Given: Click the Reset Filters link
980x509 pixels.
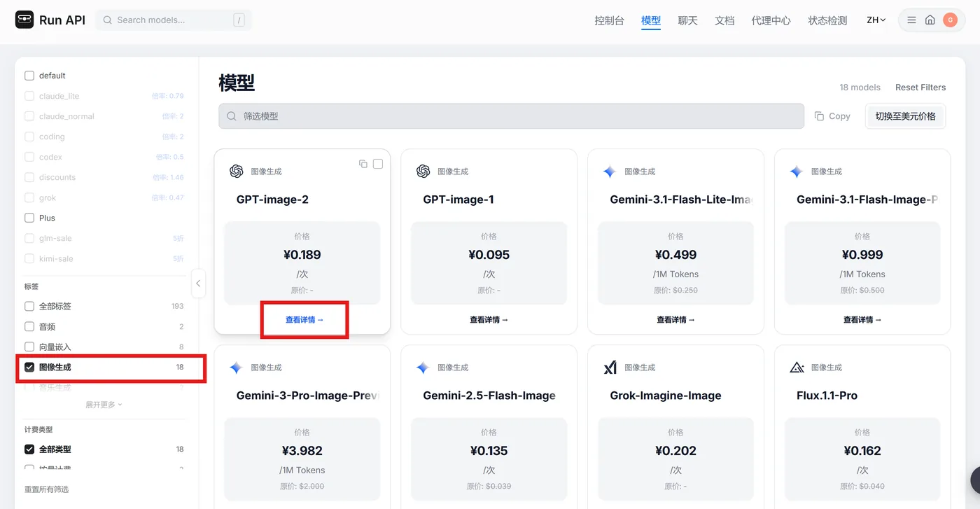Looking at the screenshot, I should click(920, 88).
